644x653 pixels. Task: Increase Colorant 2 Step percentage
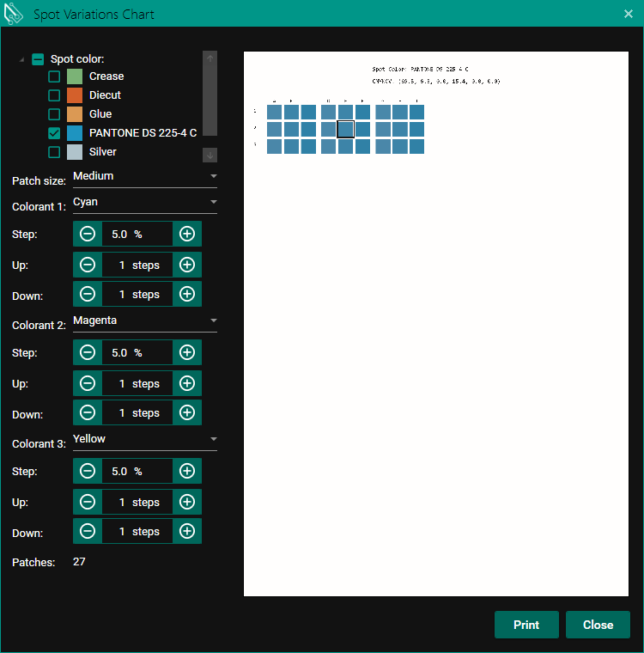click(x=187, y=353)
